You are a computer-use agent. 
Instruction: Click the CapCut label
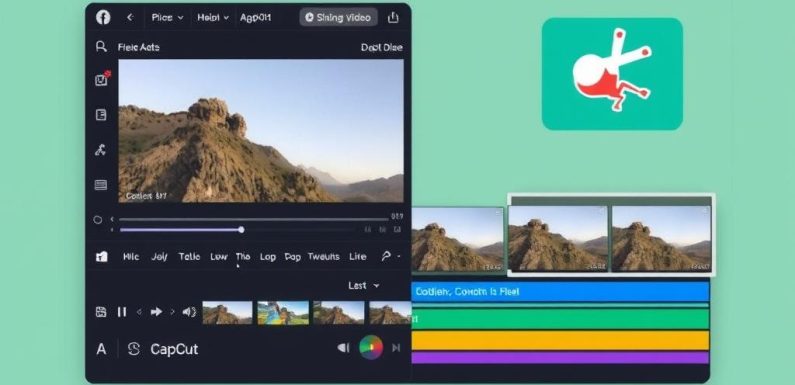click(x=174, y=349)
